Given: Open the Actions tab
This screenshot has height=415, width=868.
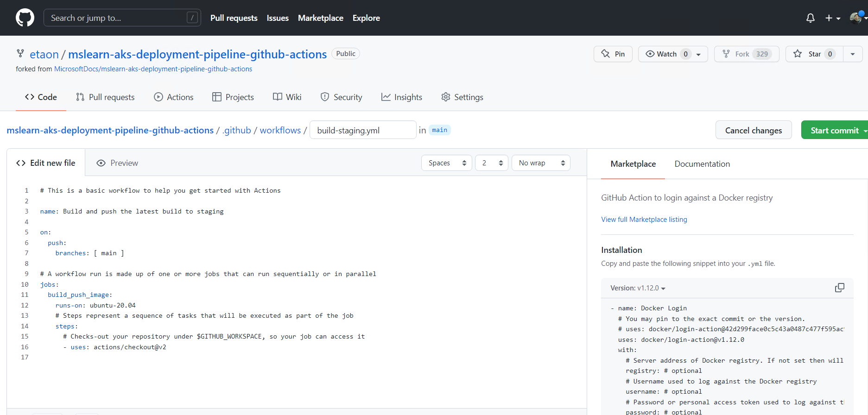Looking at the screenshot, I should 174,97.
